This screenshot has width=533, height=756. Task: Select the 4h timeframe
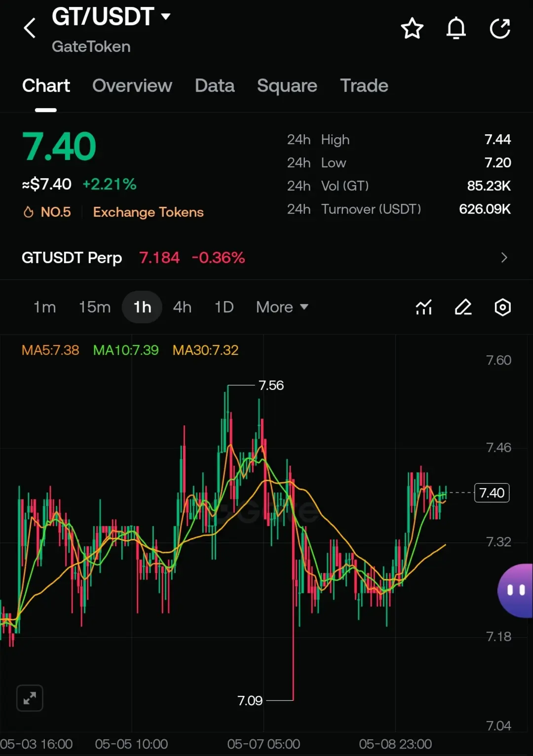pyautogui.click(x=182, y=307)
